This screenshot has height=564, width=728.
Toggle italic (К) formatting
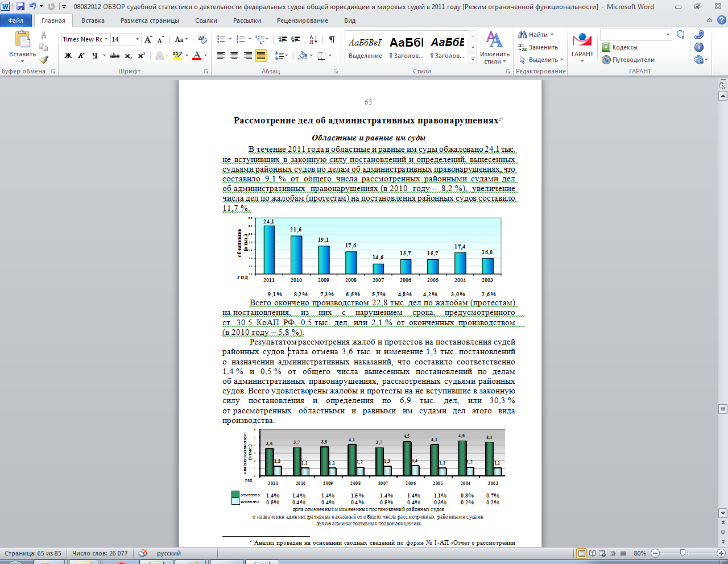81,56
